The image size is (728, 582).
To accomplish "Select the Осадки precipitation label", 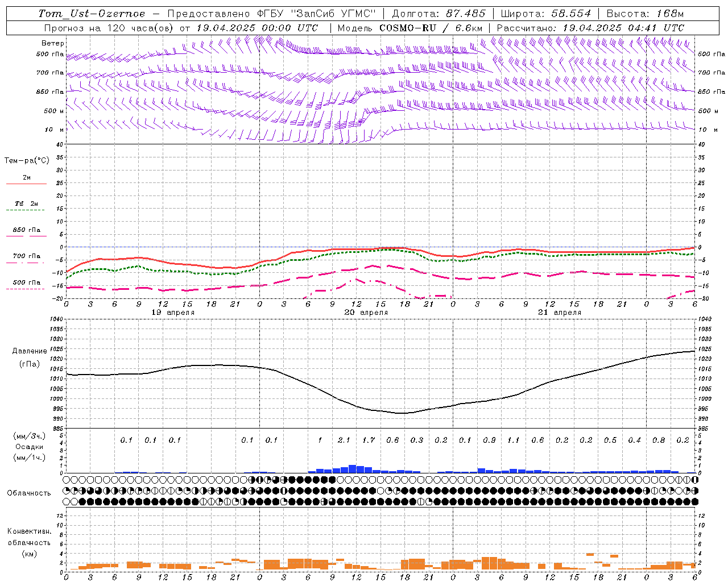I will 30,447.
